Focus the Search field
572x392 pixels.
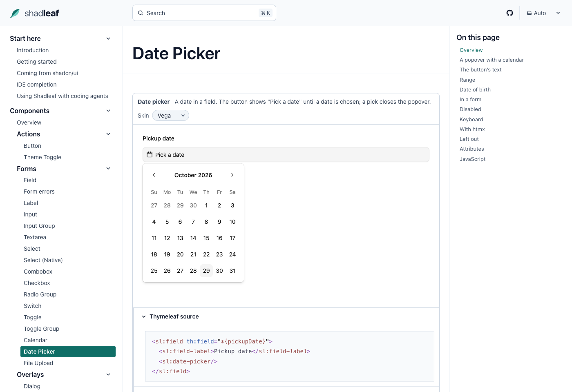pyautogui.click(x=204, y=13)
